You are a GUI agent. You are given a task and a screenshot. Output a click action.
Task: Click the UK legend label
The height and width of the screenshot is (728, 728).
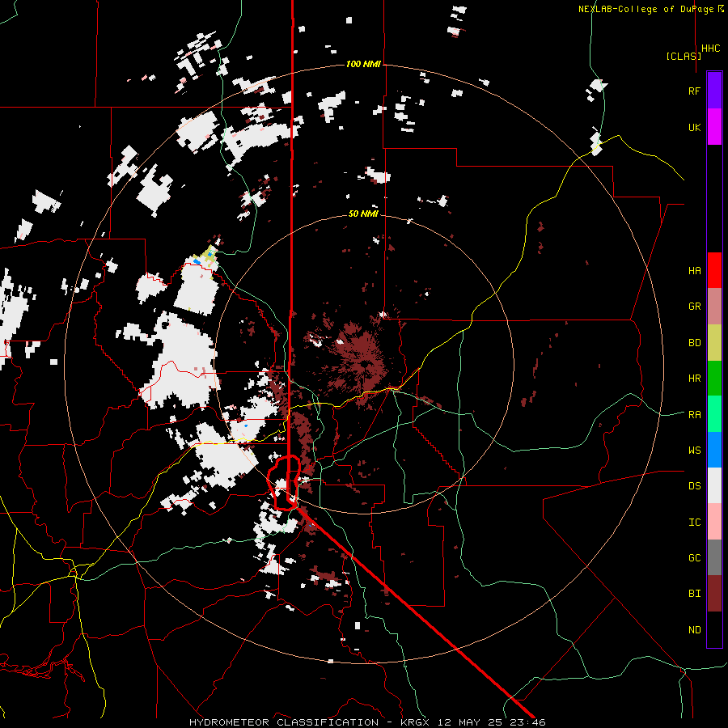694,127
